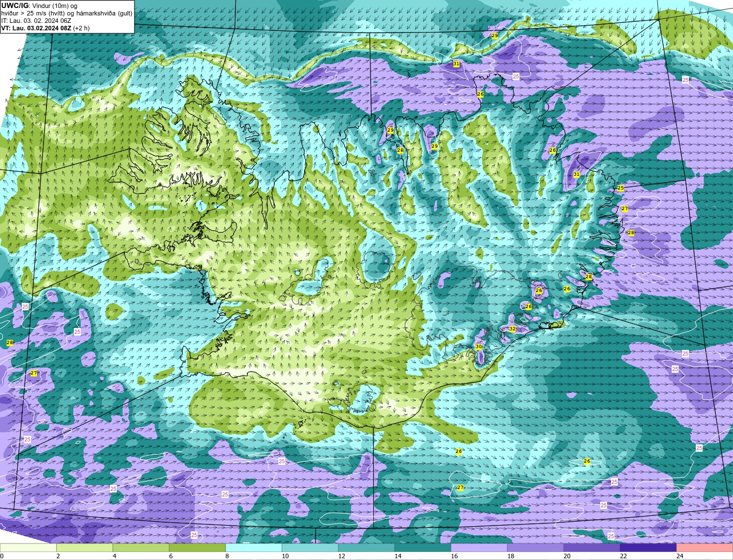The width and height of the screenshot is (733, 560).
Task: Click the title line "UWC/IG: Vindur (10m) og"
Action: tap(39, 6)
